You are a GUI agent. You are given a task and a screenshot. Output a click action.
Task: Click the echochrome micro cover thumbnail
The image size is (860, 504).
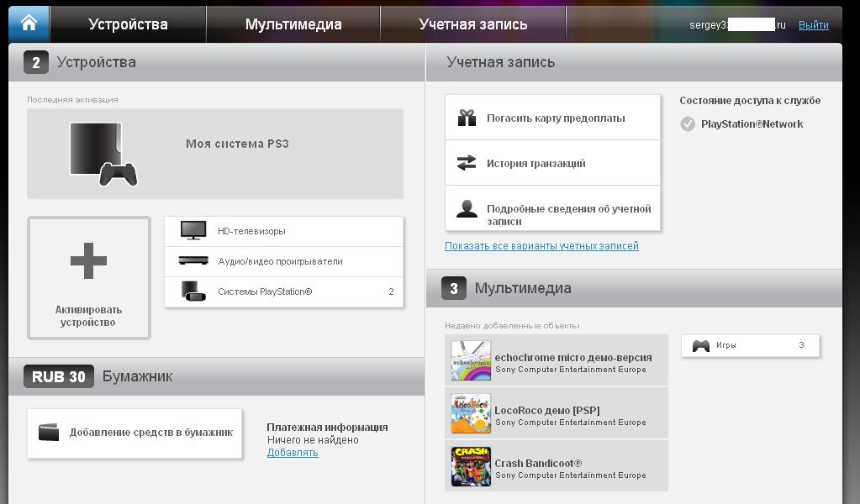(x=471, y=360)
